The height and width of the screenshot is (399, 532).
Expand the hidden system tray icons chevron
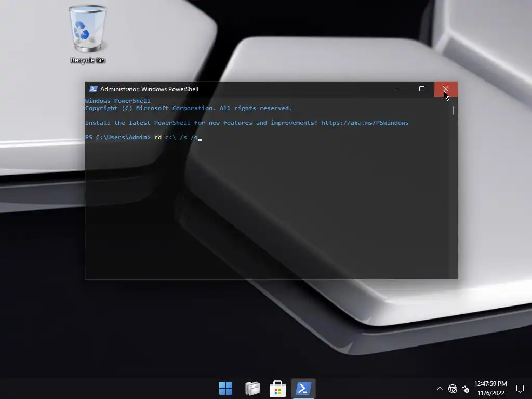[x=440, y=389]
